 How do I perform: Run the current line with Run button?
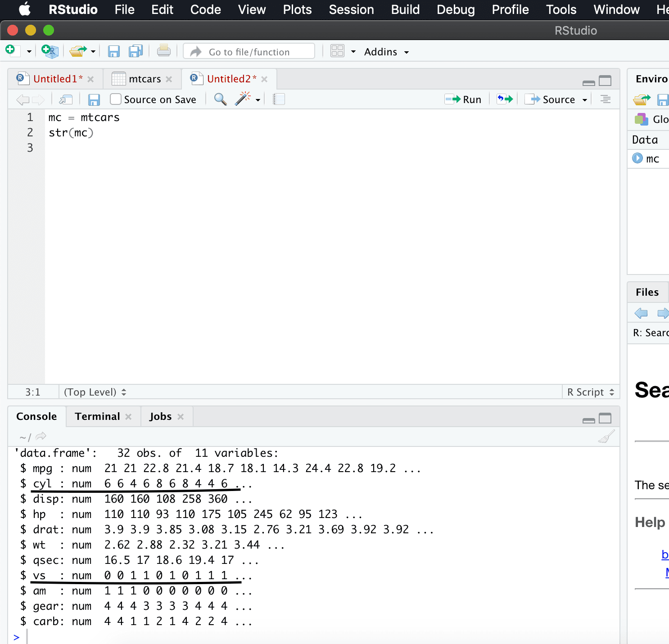coord(463,99)
